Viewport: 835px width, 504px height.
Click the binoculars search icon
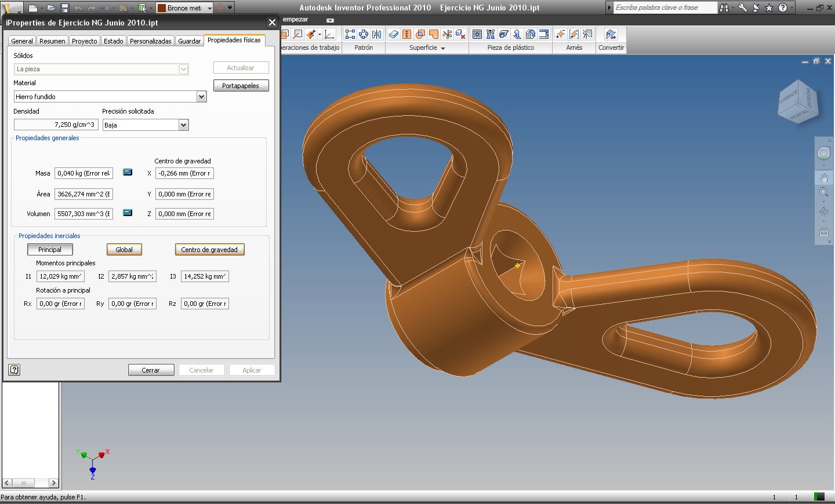(724, 8)
